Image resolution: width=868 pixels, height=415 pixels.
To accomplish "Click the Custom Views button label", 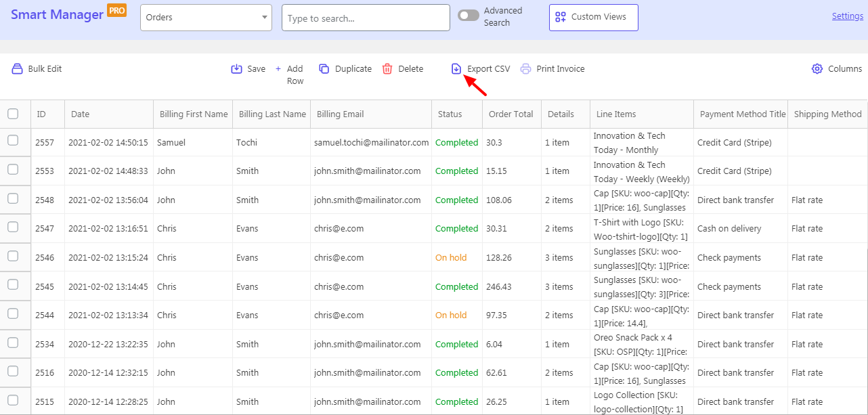I will point(599,17).
